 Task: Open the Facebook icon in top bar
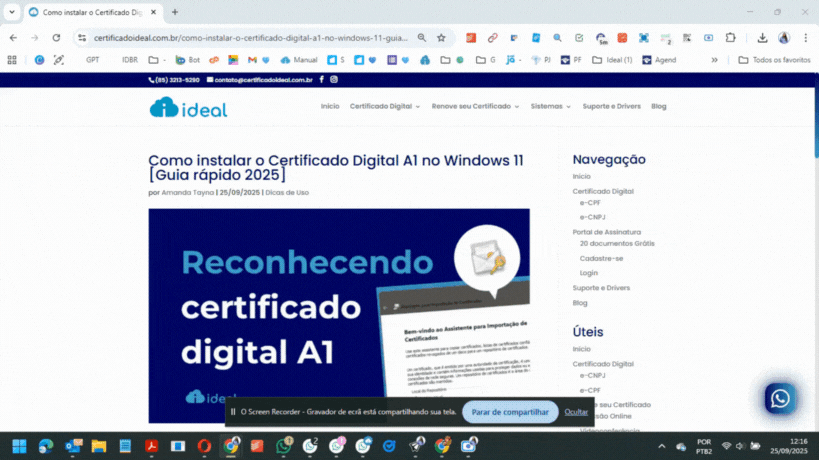tap(323, 79)
